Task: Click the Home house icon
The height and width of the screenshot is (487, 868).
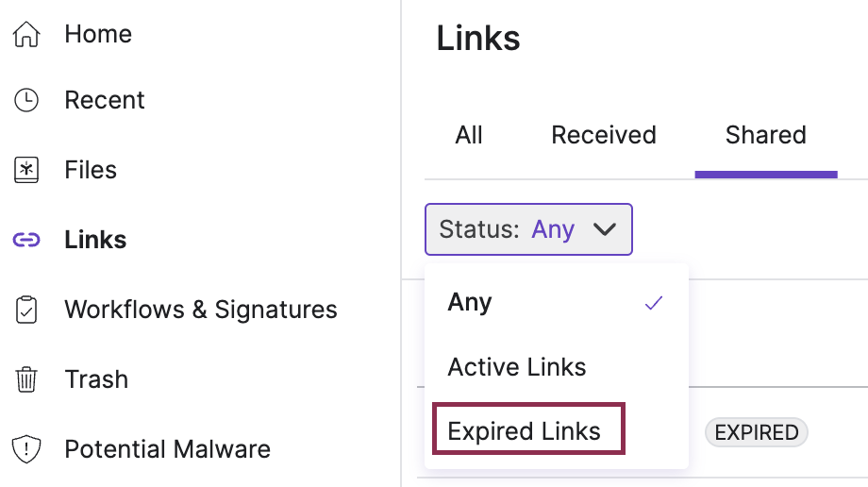Action: click(x=26, y=34)
